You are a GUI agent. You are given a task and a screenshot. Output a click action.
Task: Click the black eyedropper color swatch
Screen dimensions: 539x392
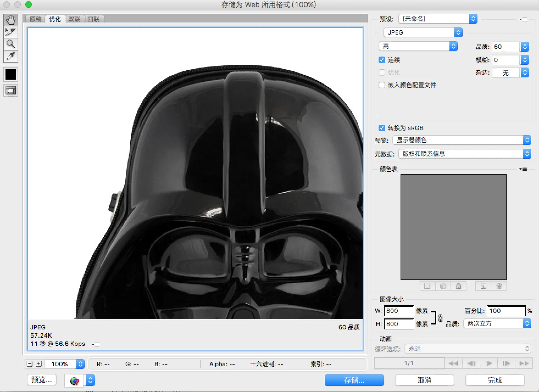11,74
